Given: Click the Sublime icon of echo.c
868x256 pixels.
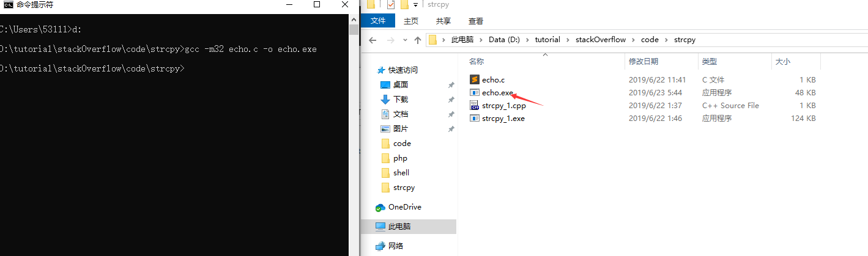Looking at the screenshot, I should coord(474,79).
